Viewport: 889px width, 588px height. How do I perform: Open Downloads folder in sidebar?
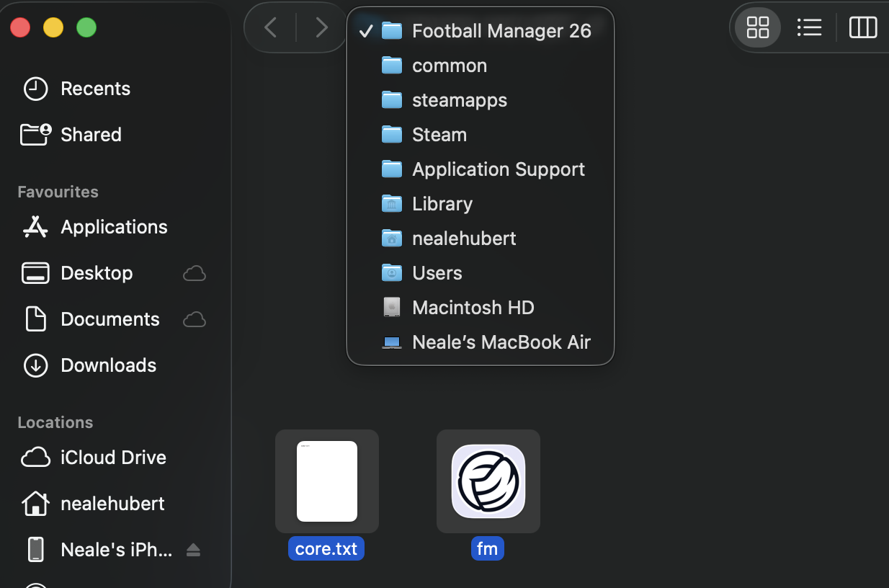point(108,365)
